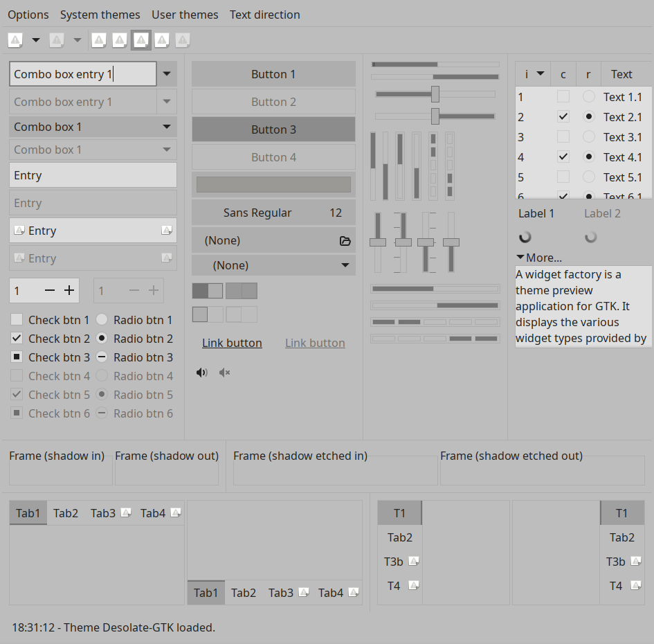The width and height of the screenshot is (654, 644).
Task: Follow the first Link button
Action: [232, 343]
